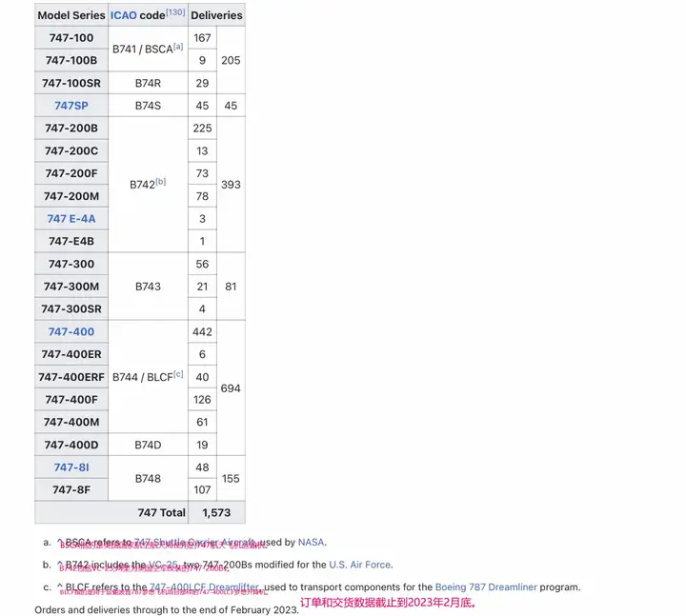Select the 747-8F row label
This screenshot has width=686, height=616.
click(71, 489)
